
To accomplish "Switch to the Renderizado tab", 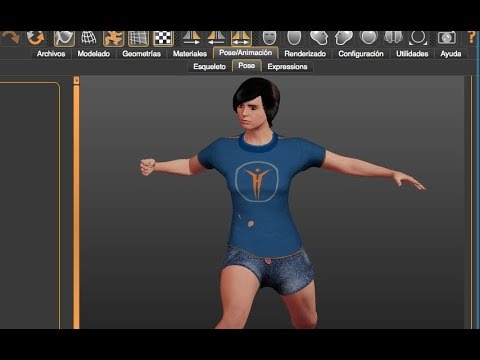I will tap(305, 54).
